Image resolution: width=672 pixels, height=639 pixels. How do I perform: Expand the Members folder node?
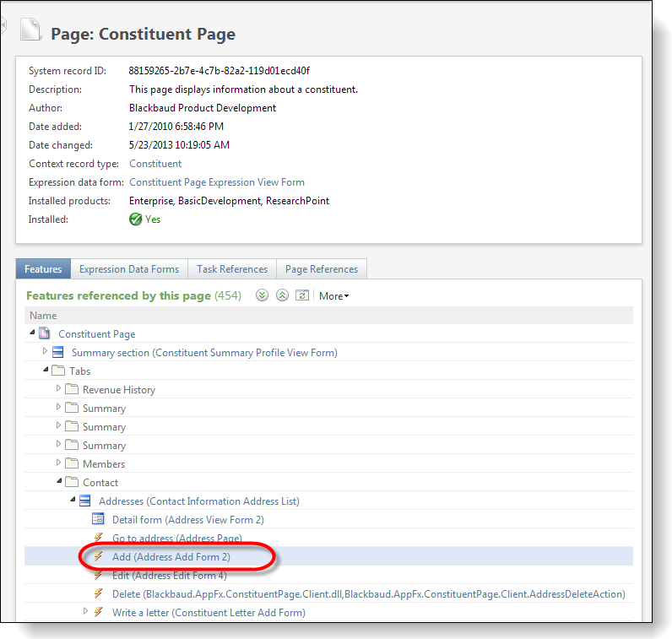click(x=58, y=463)
